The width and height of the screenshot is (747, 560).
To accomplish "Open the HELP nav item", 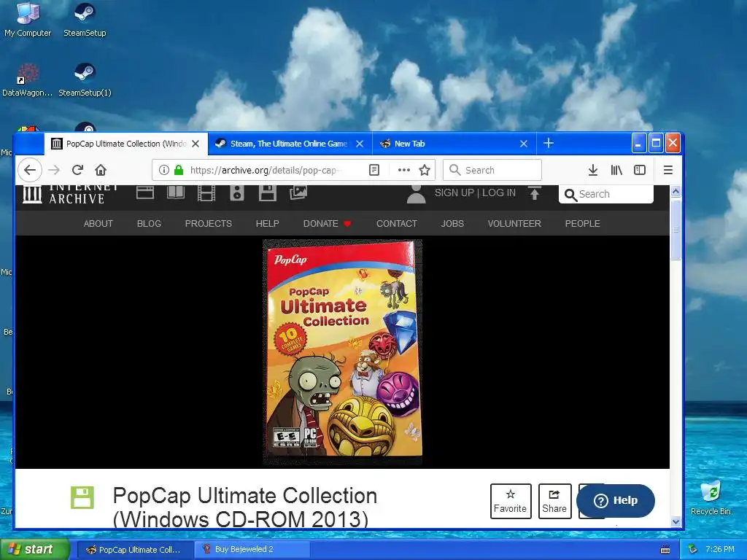I will tap(267, 223).
